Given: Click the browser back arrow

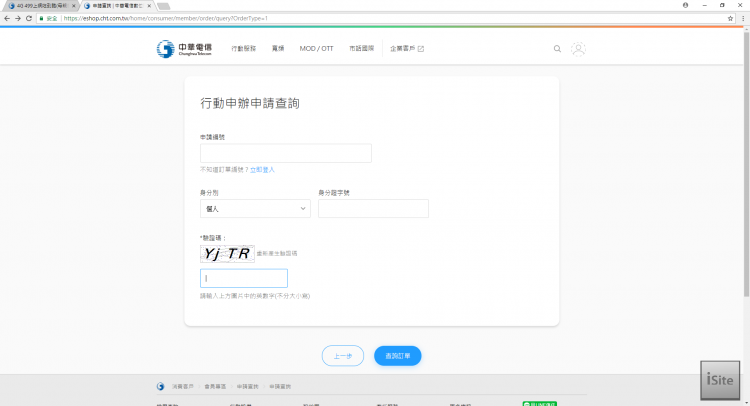Looking at the screenshot, I should click(x=6, y=18).
